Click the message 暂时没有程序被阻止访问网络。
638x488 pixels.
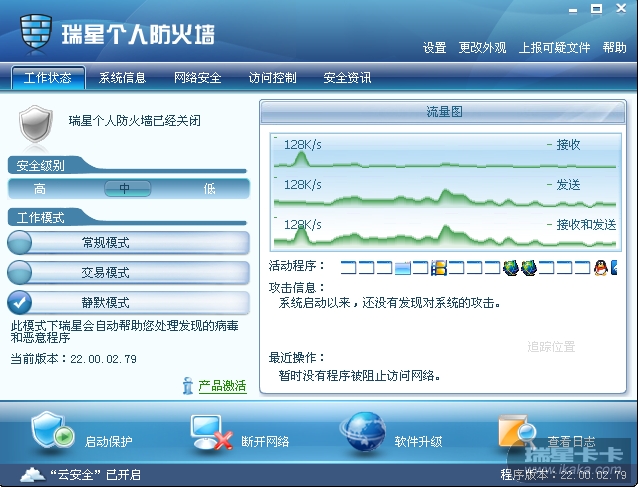click(x=359, y=375)
